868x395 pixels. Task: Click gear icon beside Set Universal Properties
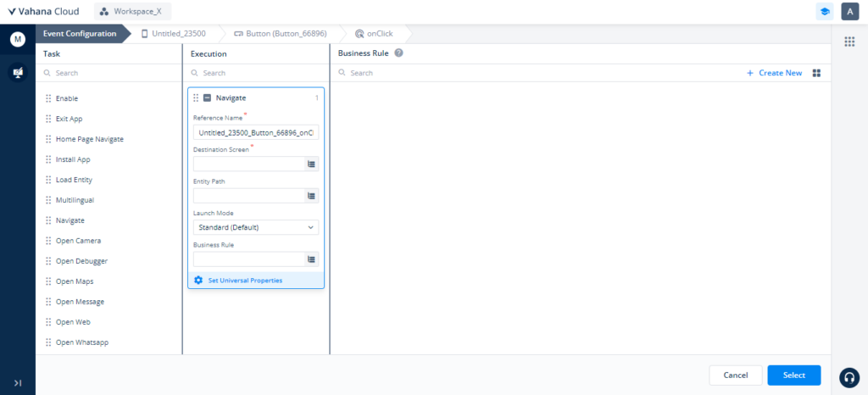198,281
